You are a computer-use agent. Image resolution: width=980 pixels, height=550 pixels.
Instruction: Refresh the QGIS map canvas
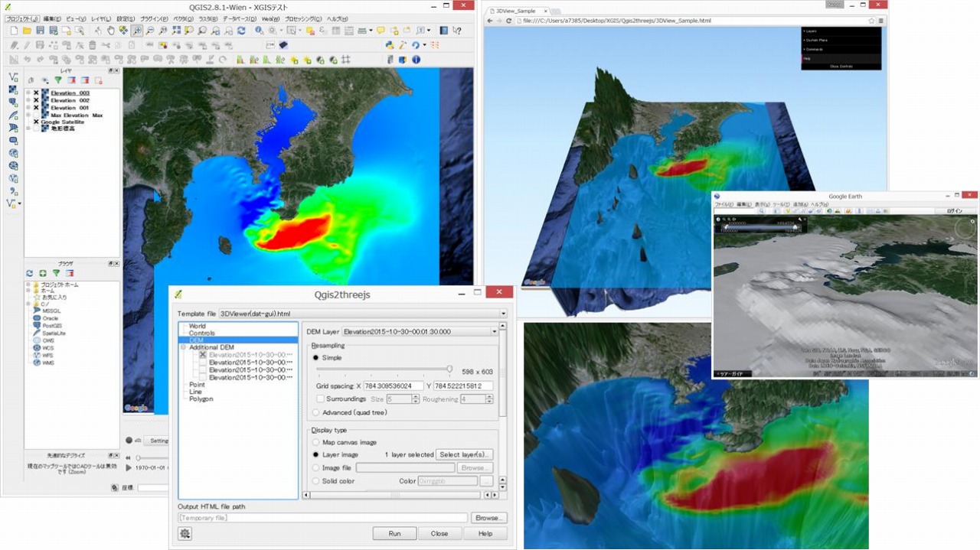(241, 31)
